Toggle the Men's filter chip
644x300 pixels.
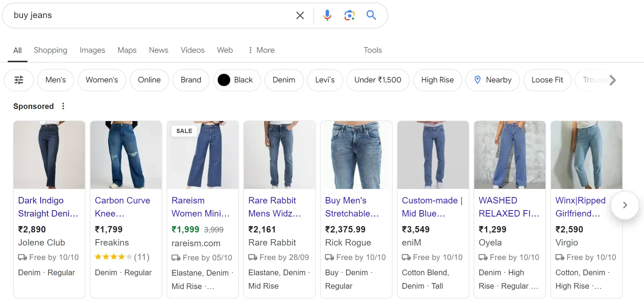[x=55, y=80]
